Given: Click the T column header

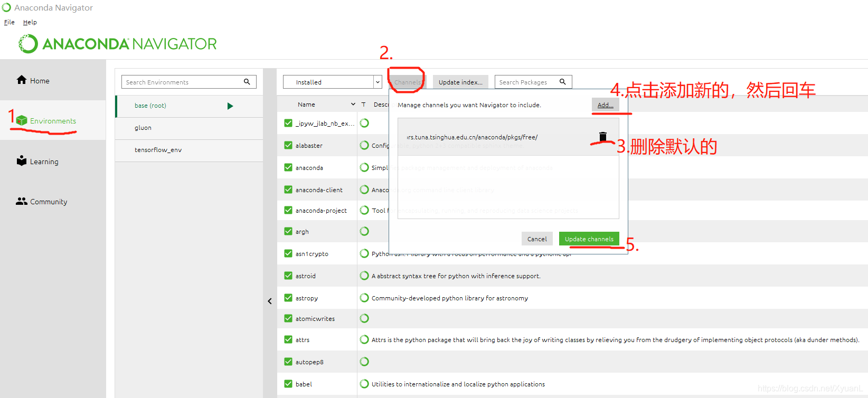Looking at the screenshot, I should [x=363, y=105].
